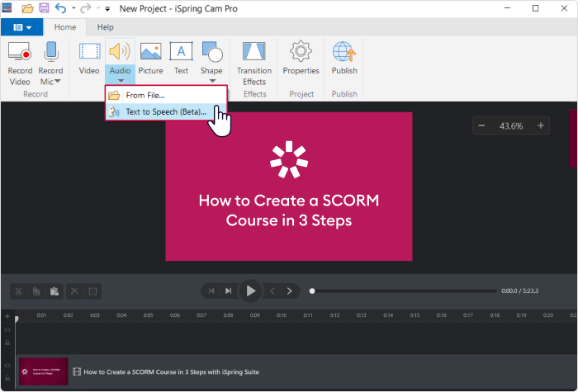The image size is (578, 392).
Task: Click the video preview canvas slide
Action: point(289,187)
